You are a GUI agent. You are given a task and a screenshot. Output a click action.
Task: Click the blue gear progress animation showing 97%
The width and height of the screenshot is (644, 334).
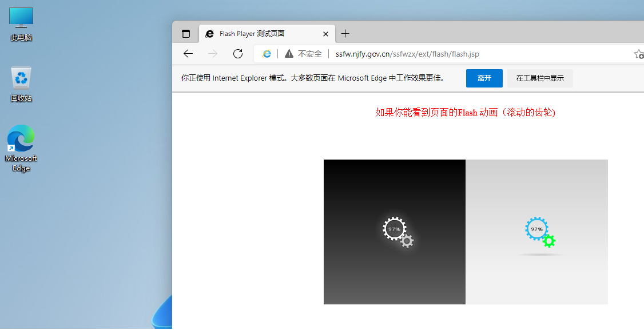click(x=536, y=229)
